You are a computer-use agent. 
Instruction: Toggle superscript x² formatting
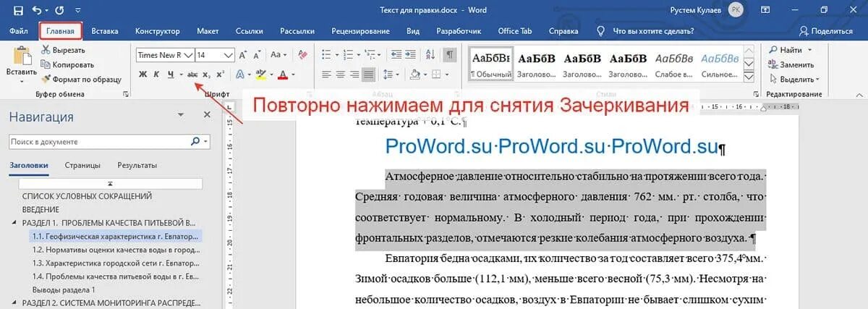click(220, 74)
